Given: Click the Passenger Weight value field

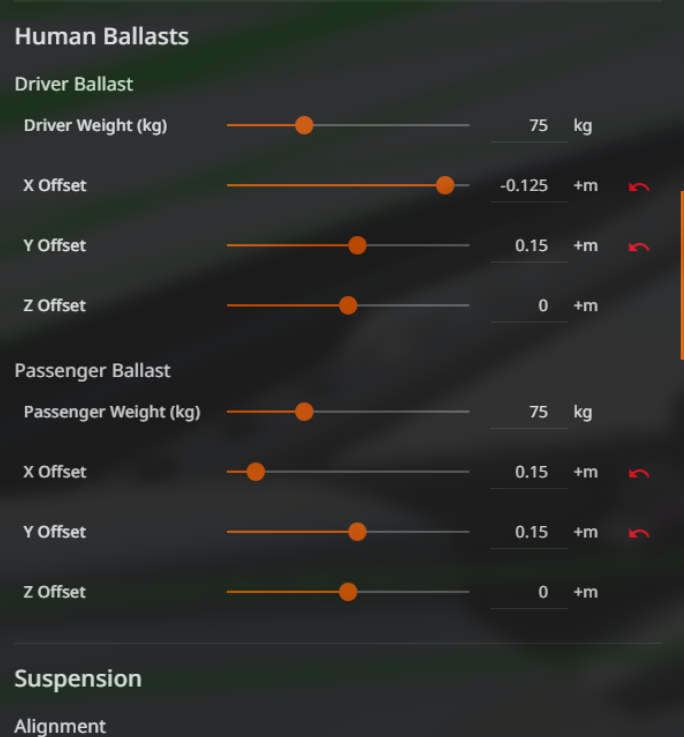Looking at the screenshot, I should 529,412.
